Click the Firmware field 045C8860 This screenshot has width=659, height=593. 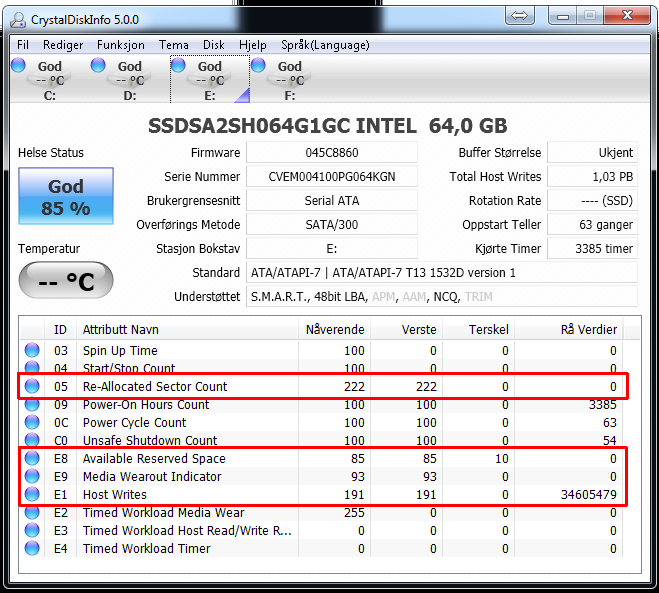point(332,152)
